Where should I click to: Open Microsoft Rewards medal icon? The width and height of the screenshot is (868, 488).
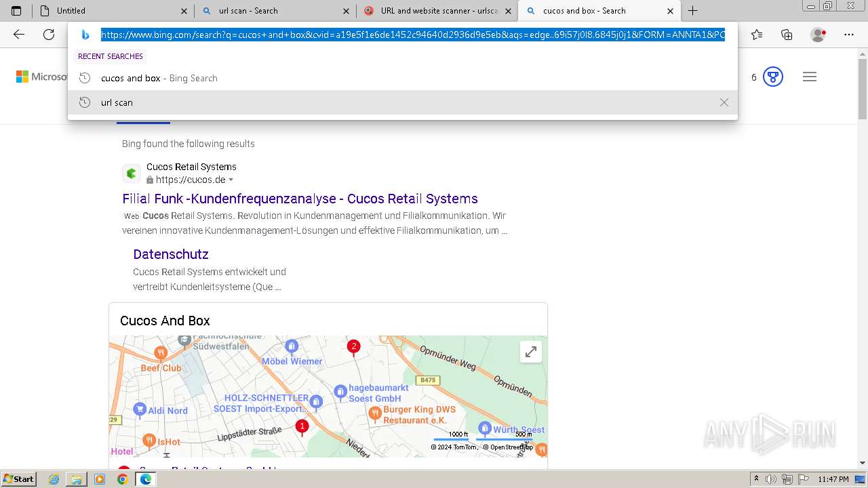pos(773,77)
